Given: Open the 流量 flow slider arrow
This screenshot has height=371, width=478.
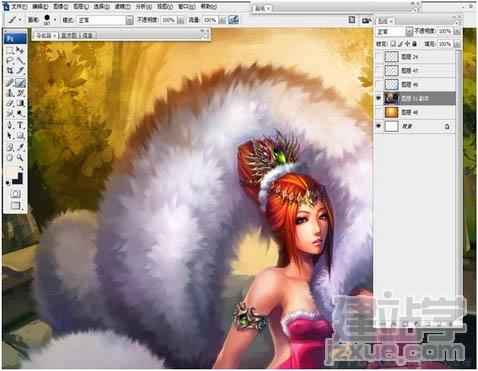Looking at the screenshot, I should coord(222,20).
